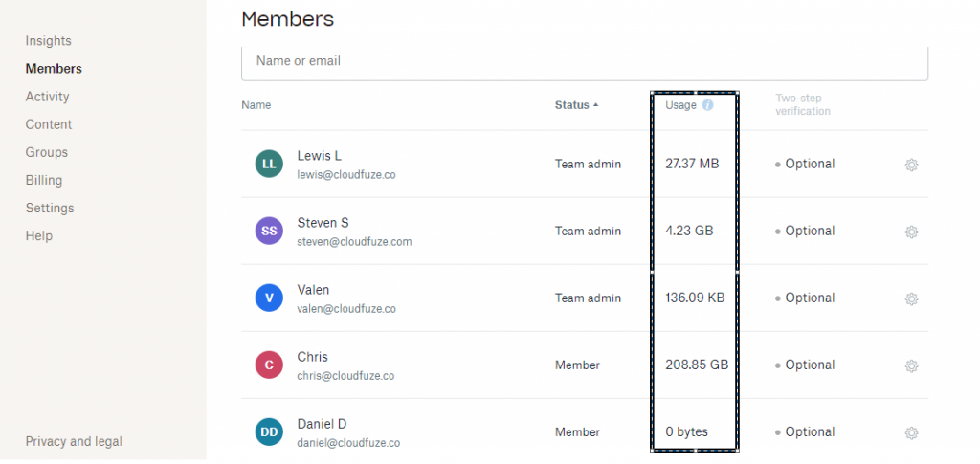Sort members by Status column
Image resolution: width=980 pixels, height=464 pixels.
click(576, 105)
